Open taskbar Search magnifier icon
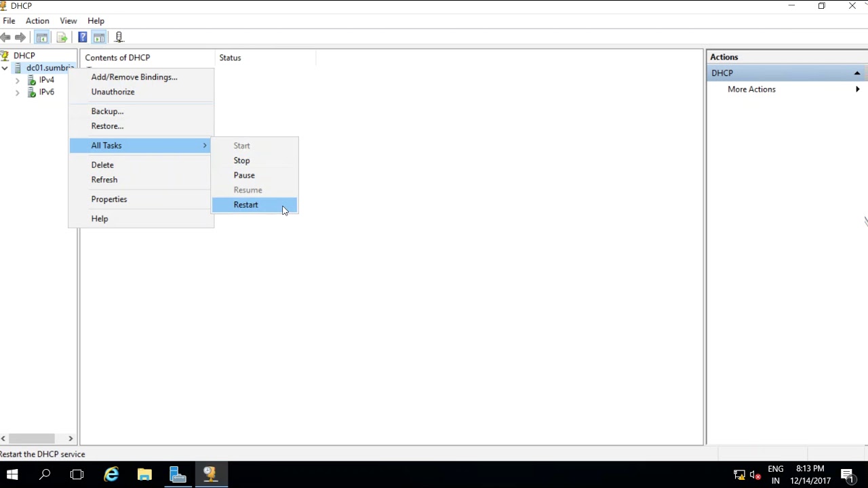Image resolution: width=868 pixels, height=488 pixels. coord(45,474)
